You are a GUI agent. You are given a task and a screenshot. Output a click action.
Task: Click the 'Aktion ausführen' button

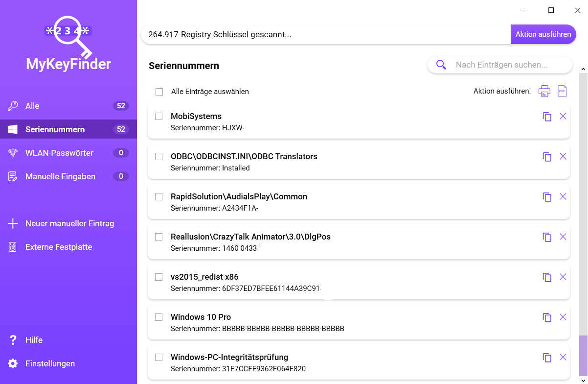(543, 34)
